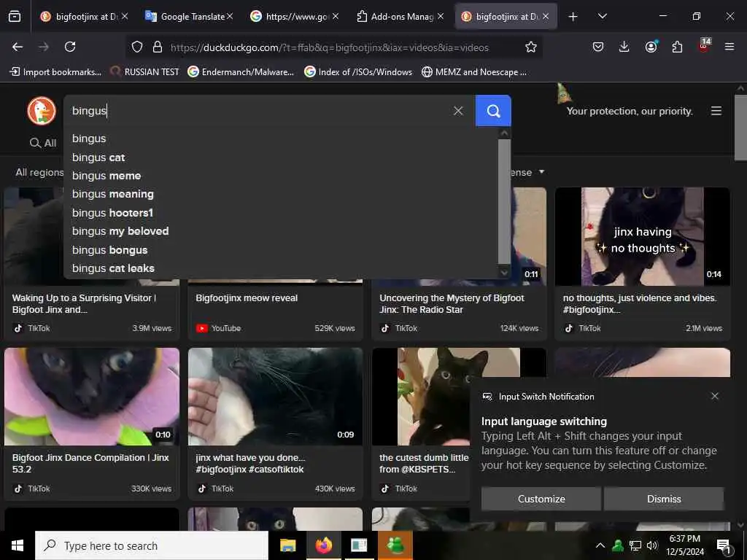Open the DuckDuckGo hamburger menu

pyautogui.click(x=716, y=111)
